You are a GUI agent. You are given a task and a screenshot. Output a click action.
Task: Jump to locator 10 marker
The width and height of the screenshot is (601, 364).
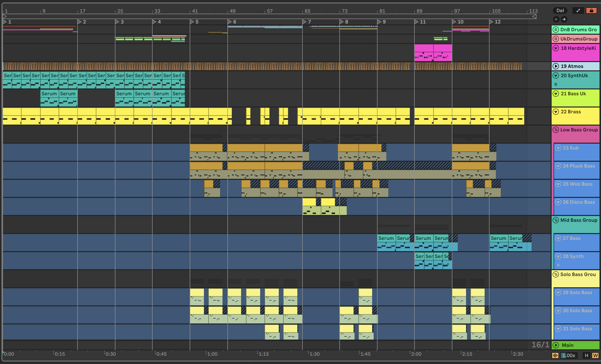pyautogui.click(x=454, y=22)
